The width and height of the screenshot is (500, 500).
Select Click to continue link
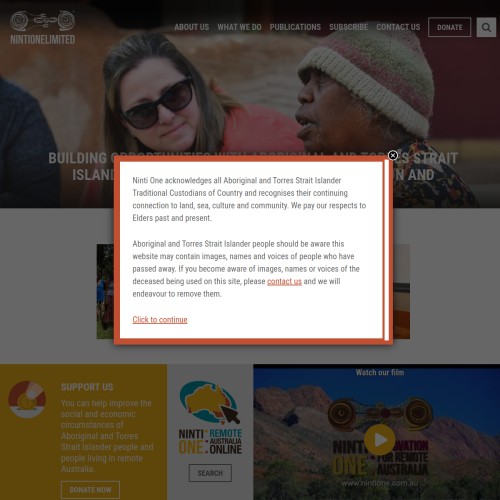tap(160, 319)
